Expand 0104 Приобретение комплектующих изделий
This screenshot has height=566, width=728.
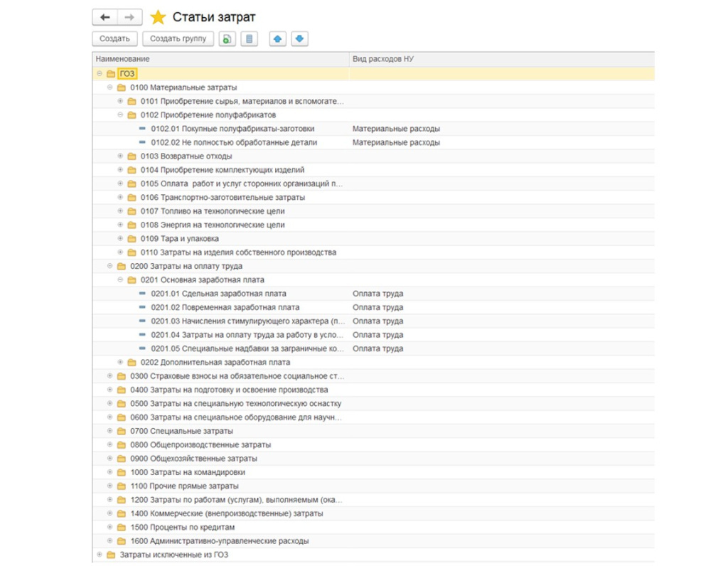[120, 170]
